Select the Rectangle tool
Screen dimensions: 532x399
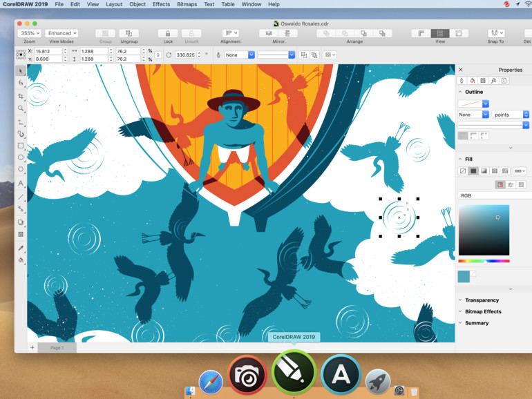click(21, 146)
